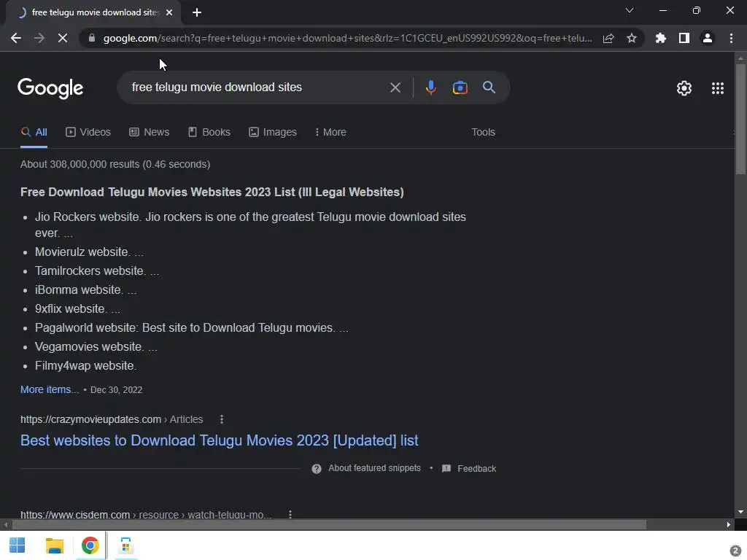The height and width of the screenshot is (560, 747).
Task: Open Google quick settings gear
Action: 684,88
